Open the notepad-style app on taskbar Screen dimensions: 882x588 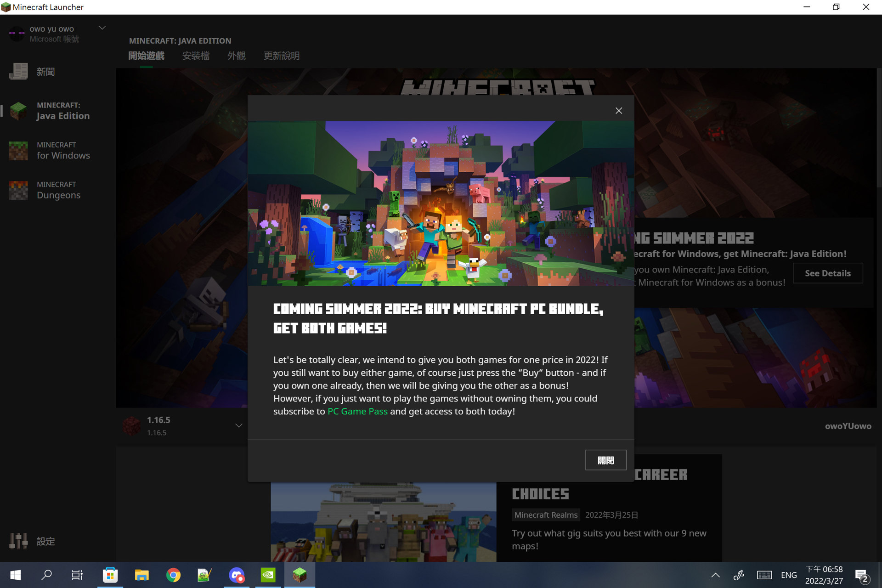click(x=204, y=575)
